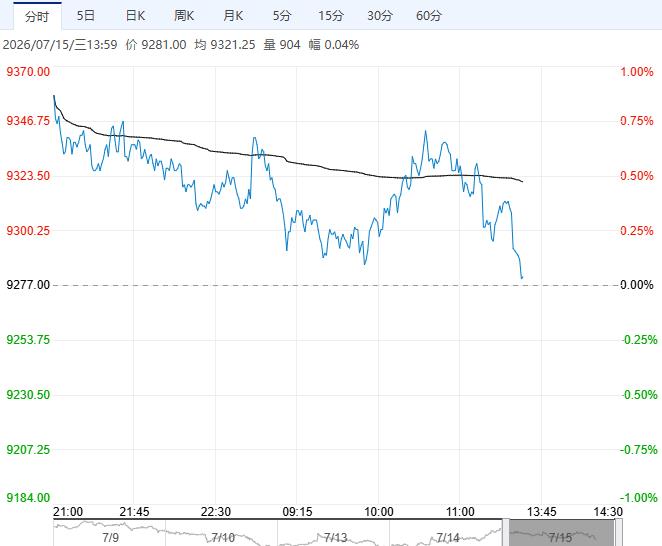Jump to 7/13 in the mini timeline
The height and width of the screenshot is (546, 662).
coord(336,538)
